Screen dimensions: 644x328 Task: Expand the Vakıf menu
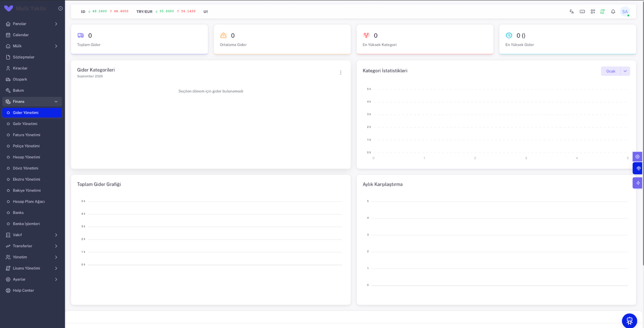(x=32, y=235)
